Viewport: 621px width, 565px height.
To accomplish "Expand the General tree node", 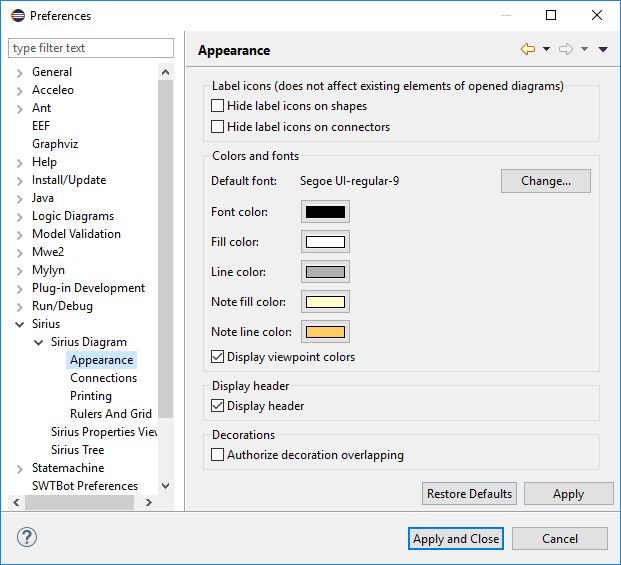I will pos(20,72).
